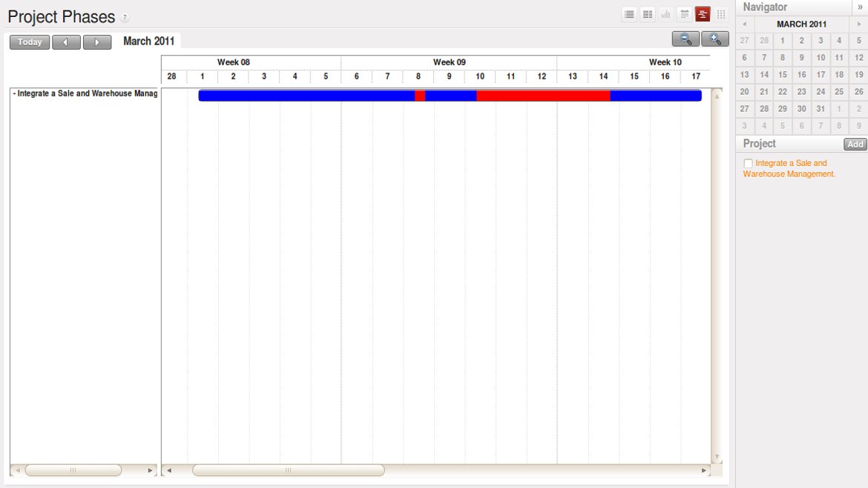This screenshot has width=868, height=488.
Task: Select March 15 in Navigator calendar
Action: [x=783, y=75]
